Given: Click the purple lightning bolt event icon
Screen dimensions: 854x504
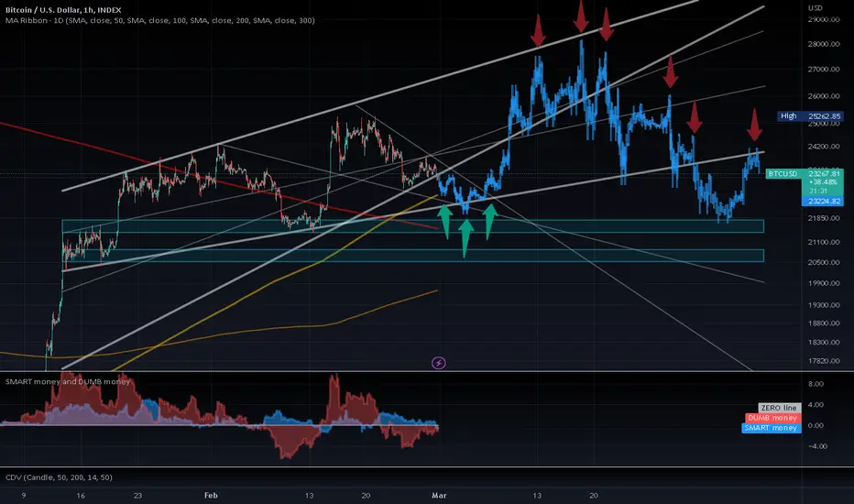Looking at the screenshot, I should pos(438,363).
